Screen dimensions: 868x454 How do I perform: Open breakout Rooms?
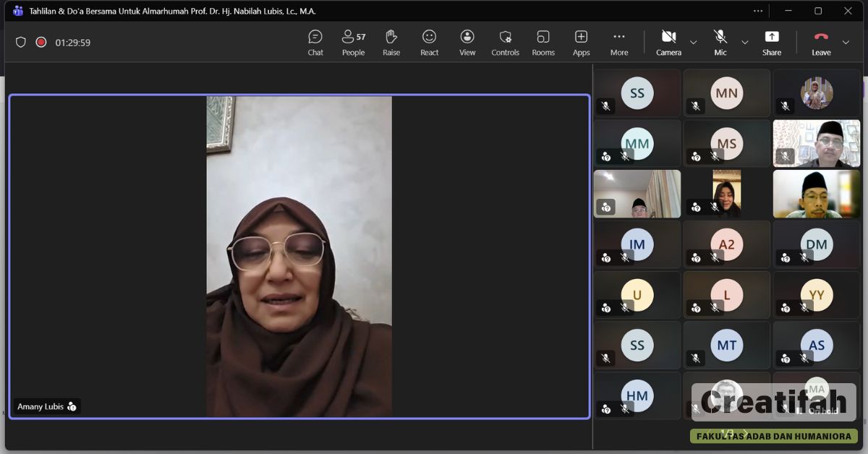coord(543,42)
